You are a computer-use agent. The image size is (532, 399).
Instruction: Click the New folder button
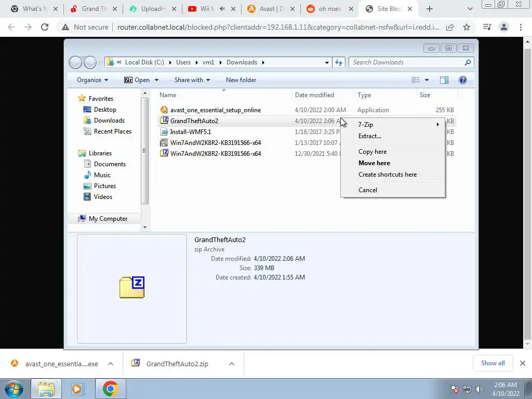pyautogui.click(x=241, y=80)
